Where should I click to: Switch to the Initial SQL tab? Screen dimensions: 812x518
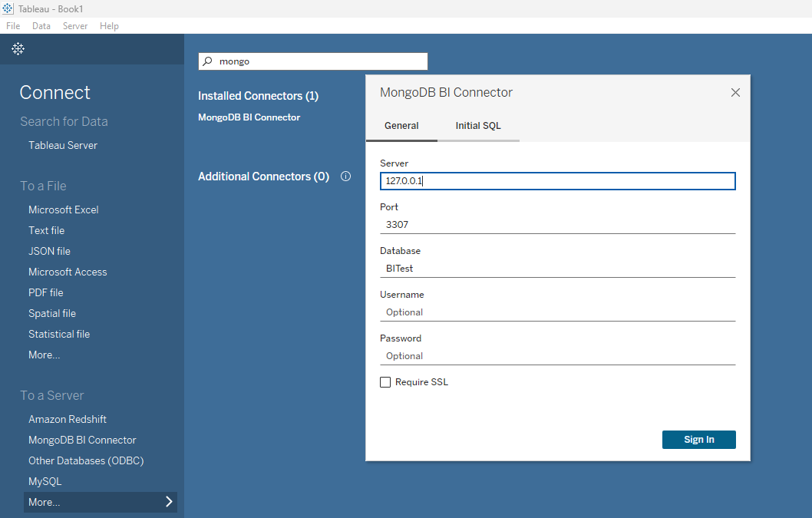tap(478, 126)
